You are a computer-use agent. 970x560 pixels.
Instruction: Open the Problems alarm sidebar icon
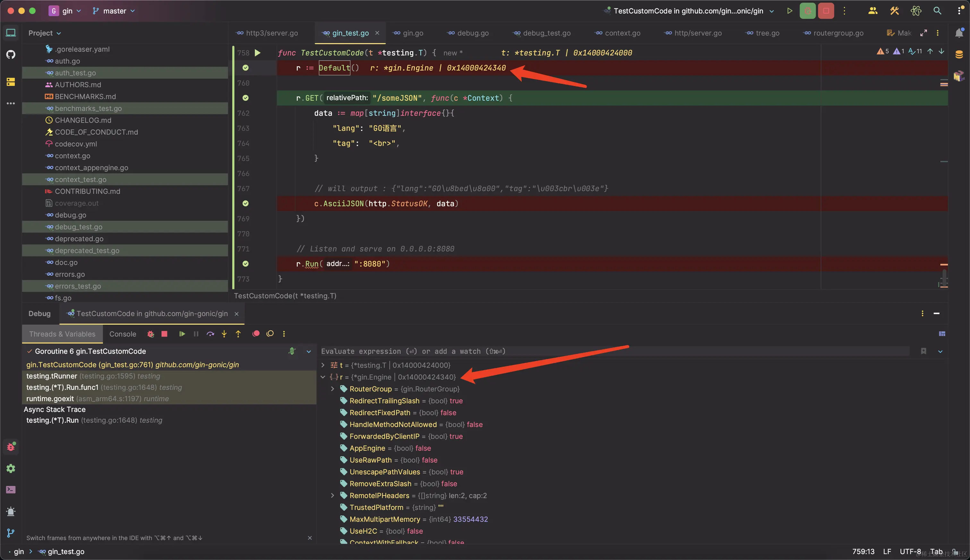[x=11, y=512]
